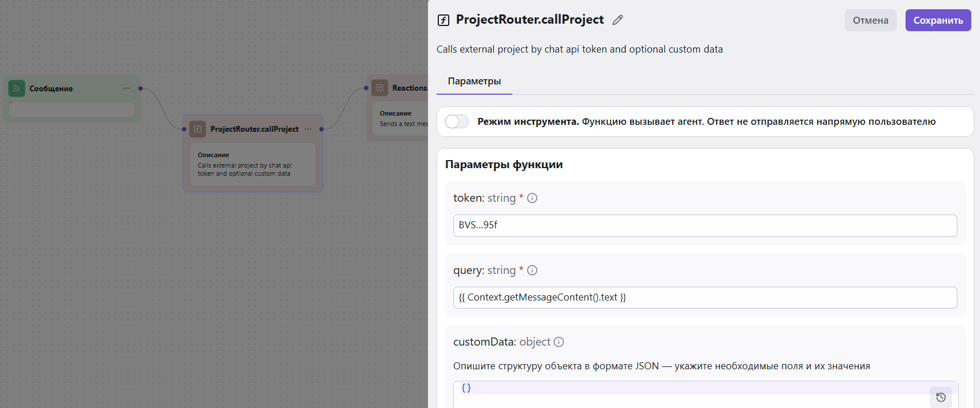Click into the token input field

click(x=705, y=225)
